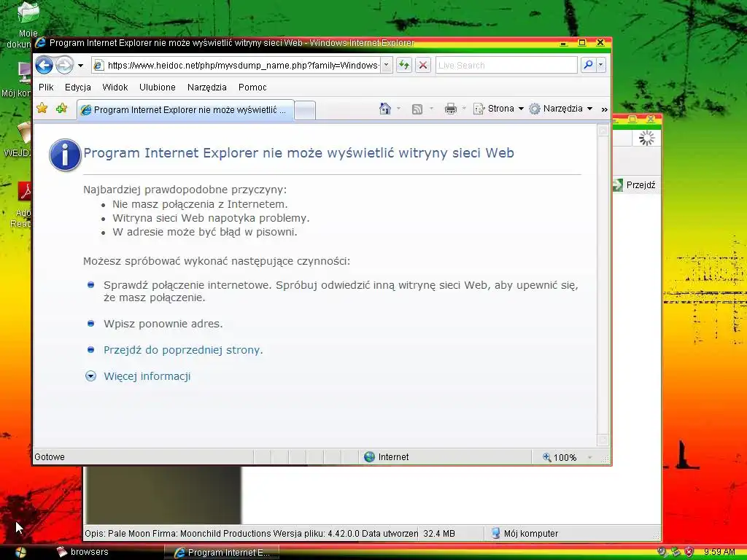Screen dimensions: 747x560
Task: Open the Ulubione menu
Action: pos(158,87)
